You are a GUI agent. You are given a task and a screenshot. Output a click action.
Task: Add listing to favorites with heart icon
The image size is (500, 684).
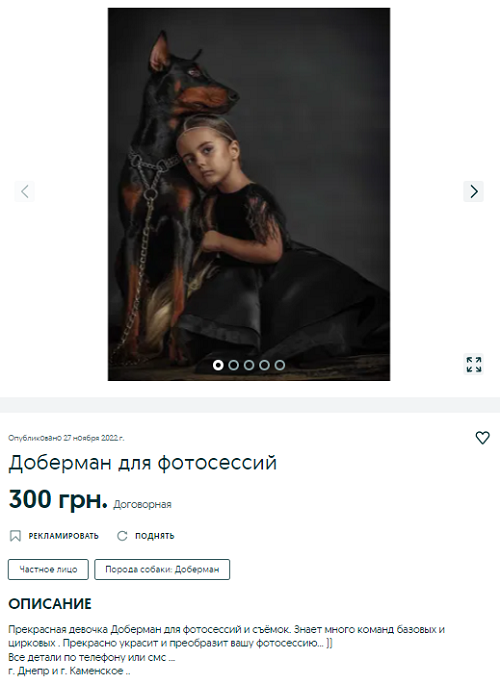point(482,438)
